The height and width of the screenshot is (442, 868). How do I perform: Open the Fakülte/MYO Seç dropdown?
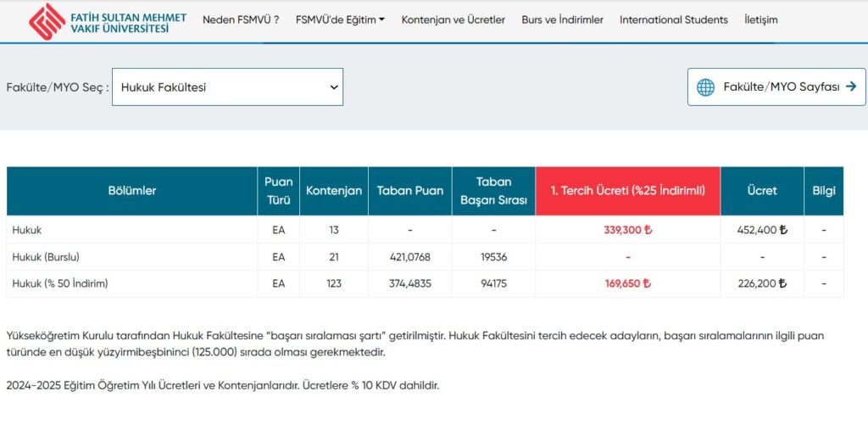point(227,87)
